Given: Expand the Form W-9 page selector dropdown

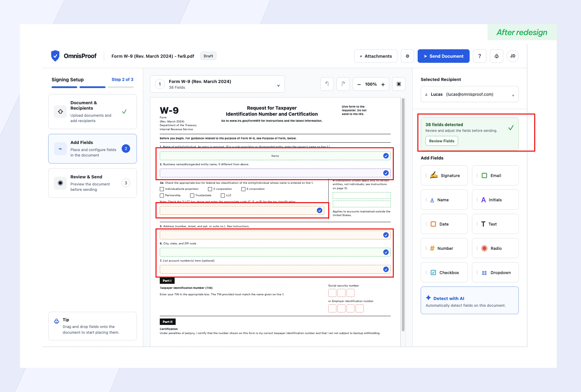Looking at the screenshot, I should (x=217, y=84).
